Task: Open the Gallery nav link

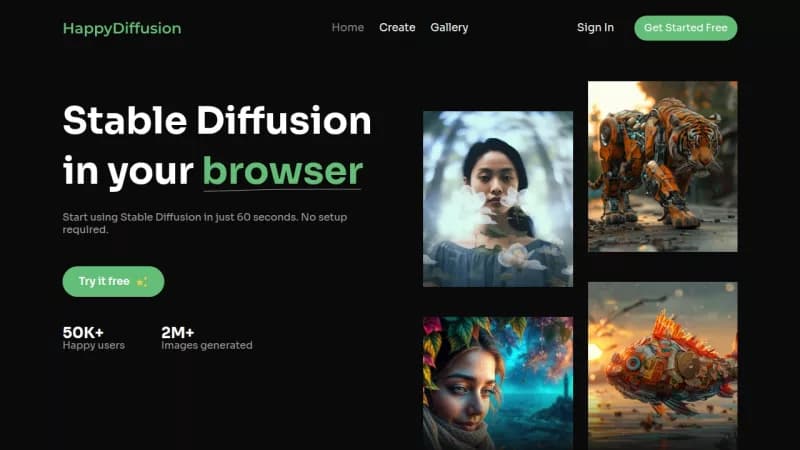Action: point(449,28)
